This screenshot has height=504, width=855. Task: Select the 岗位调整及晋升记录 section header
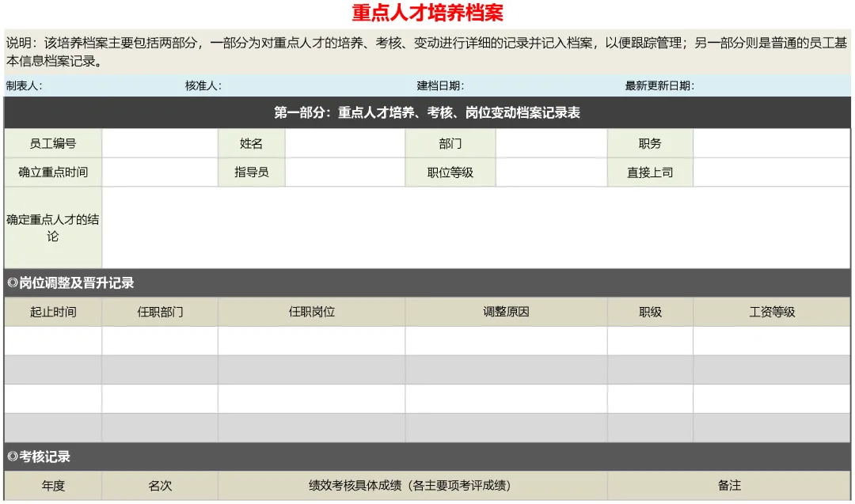pyautogui.click(x=427, y=282)
